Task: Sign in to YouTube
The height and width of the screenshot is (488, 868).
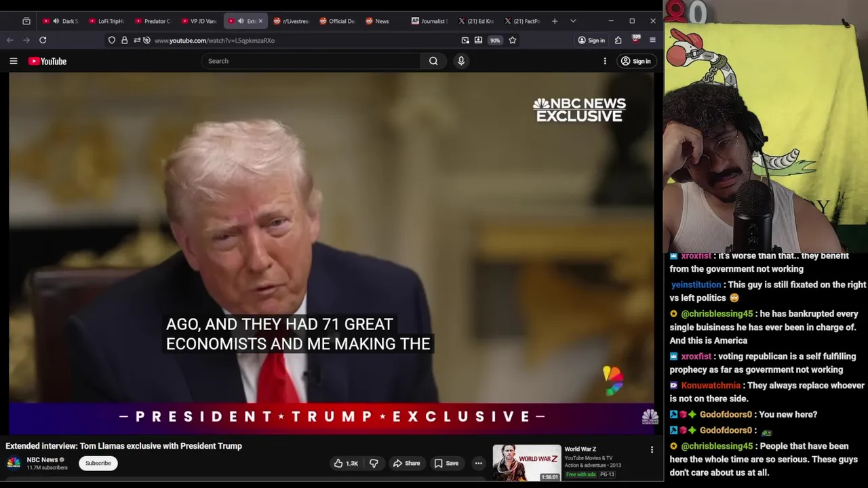Action: click(x=636, y=61)
